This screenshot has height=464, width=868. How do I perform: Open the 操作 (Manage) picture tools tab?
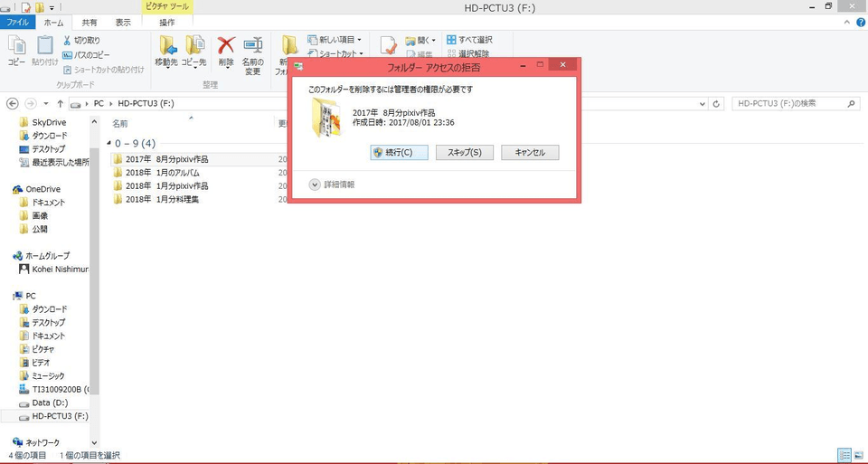tap(167, 22)
